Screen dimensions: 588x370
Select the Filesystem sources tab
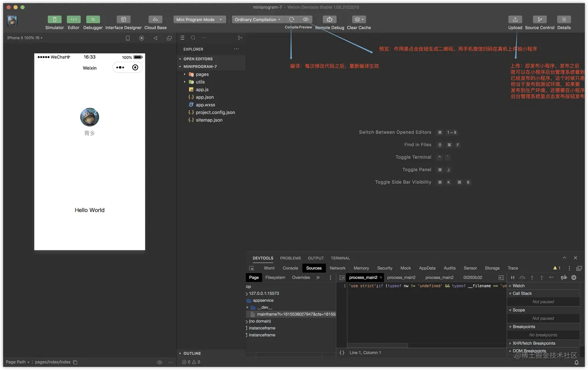[x=275, y=277]
